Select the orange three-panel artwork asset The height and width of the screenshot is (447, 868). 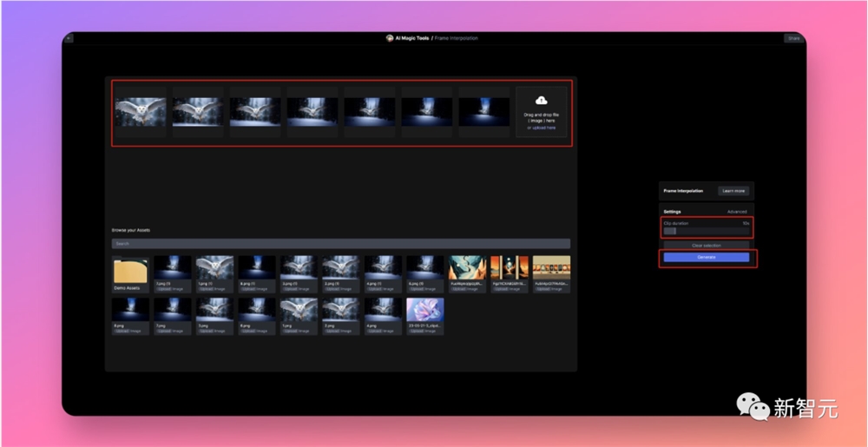tap(510, 274)
